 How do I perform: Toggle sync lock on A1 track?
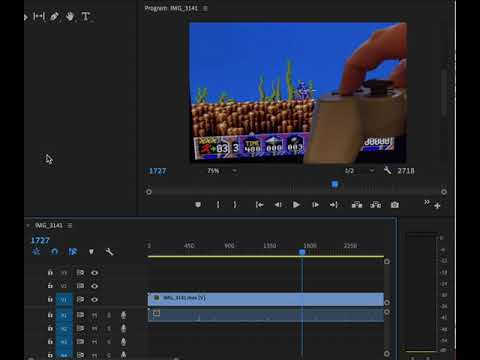point(80,315)
